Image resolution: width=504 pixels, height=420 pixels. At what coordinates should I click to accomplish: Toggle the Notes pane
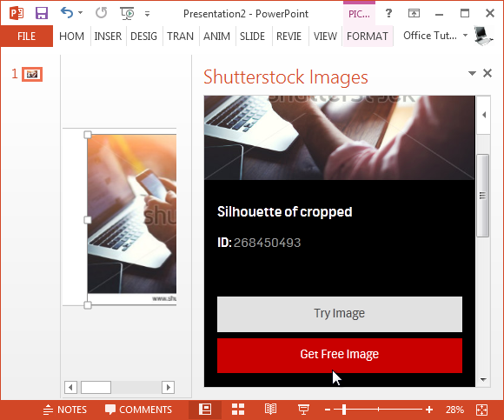point(65,410)
